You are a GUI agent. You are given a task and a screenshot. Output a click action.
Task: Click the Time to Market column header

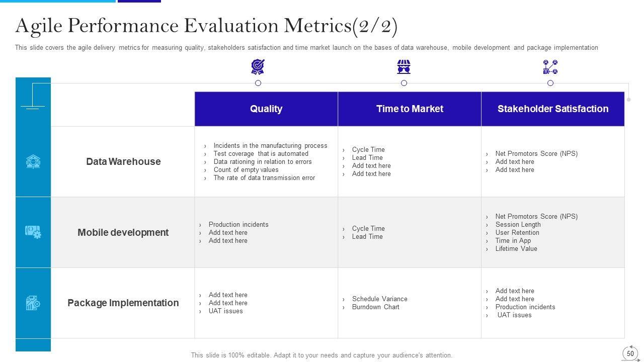[x=410, y=109]
